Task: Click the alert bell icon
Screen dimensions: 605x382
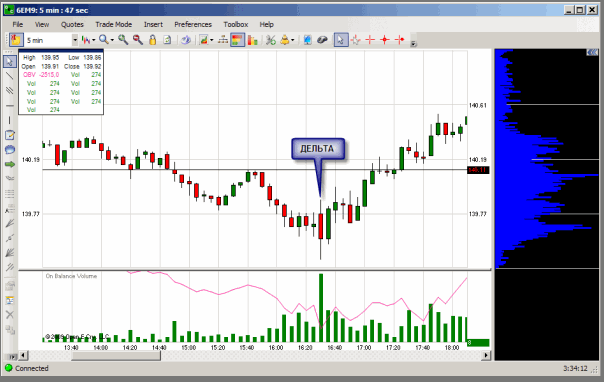Action: click(x=285, y=40)
